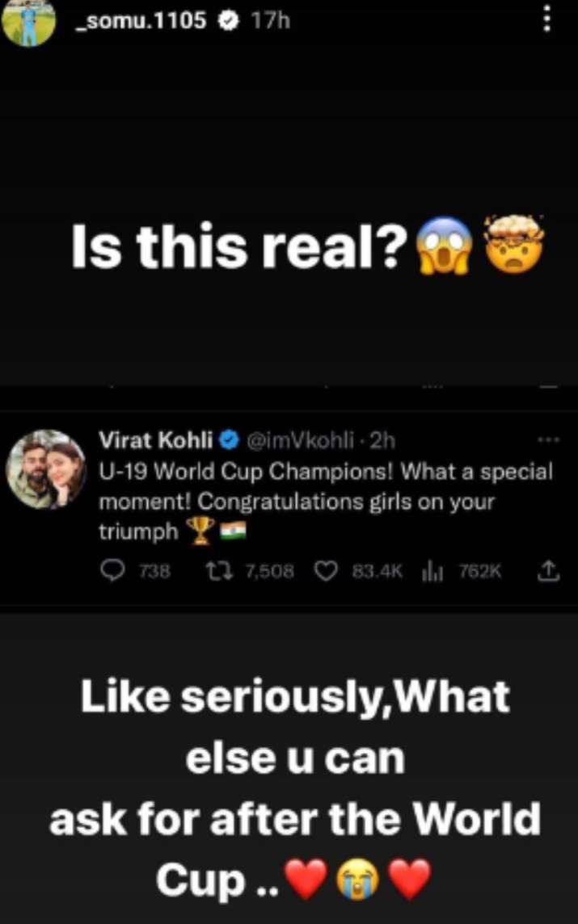This screenshot has height=924, width=578.
Task: Share Virat Kohli's tweet
Action: pyautogui.click(x=550, y=570)
